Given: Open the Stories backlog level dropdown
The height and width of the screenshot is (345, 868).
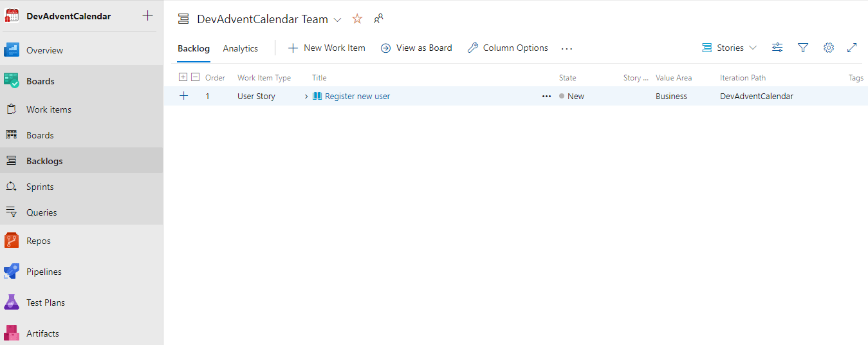Looking at the screenshot, I should tap(729, 48).
